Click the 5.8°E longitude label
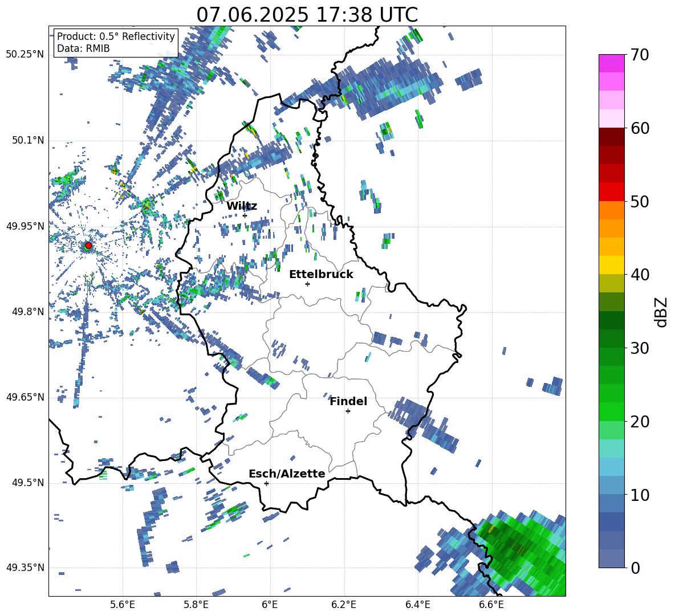The image size is (675, 616). [x=196, y=605]
